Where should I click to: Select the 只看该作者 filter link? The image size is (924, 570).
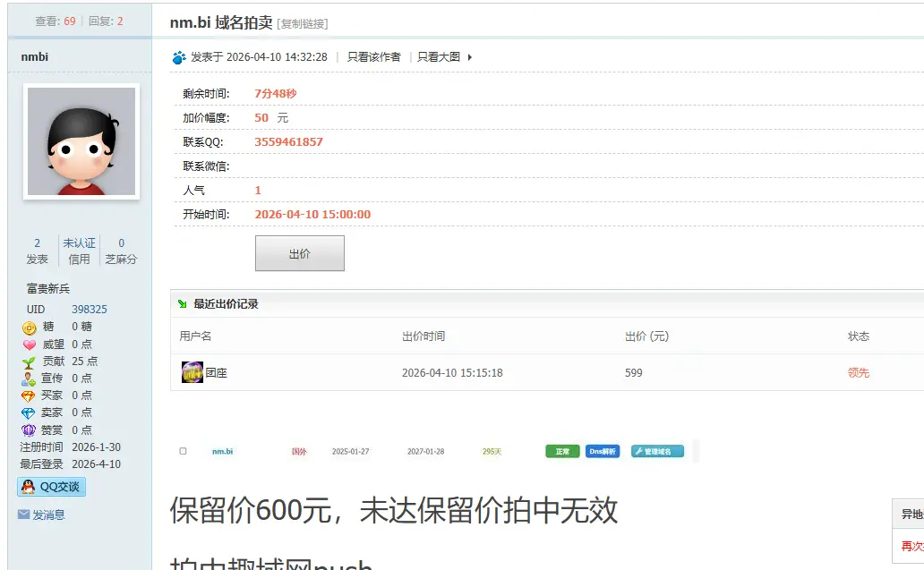pyautogui.click(x=373, y=57)
